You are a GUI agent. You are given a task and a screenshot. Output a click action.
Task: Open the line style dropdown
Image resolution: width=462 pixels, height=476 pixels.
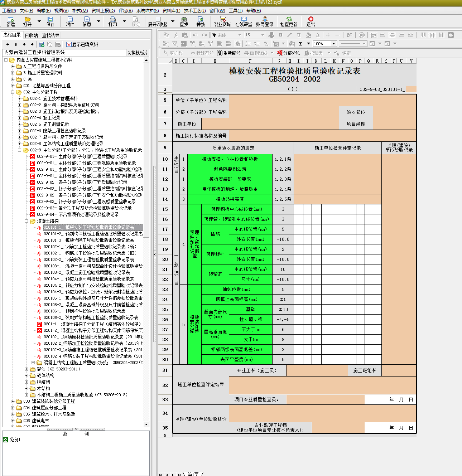364,44
